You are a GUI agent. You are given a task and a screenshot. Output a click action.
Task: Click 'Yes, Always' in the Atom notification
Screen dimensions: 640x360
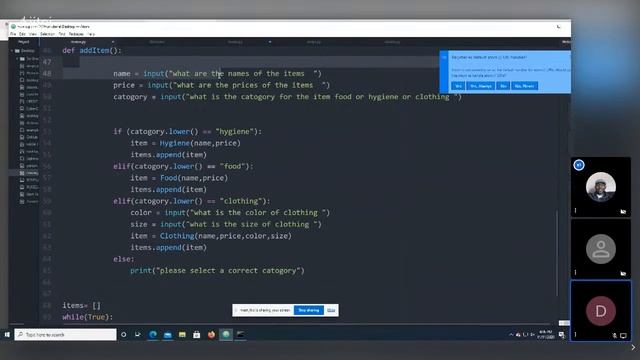pos(480,86)
